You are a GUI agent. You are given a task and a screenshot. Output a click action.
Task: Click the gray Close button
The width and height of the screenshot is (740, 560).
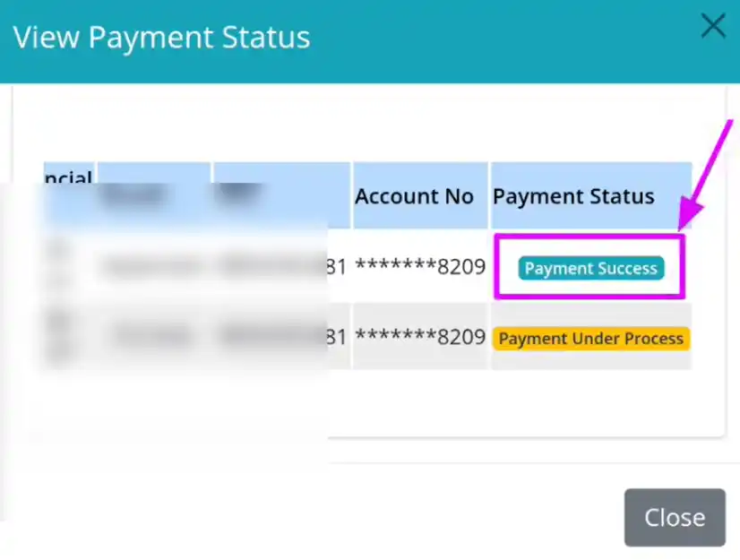click(x=675, y=518)
